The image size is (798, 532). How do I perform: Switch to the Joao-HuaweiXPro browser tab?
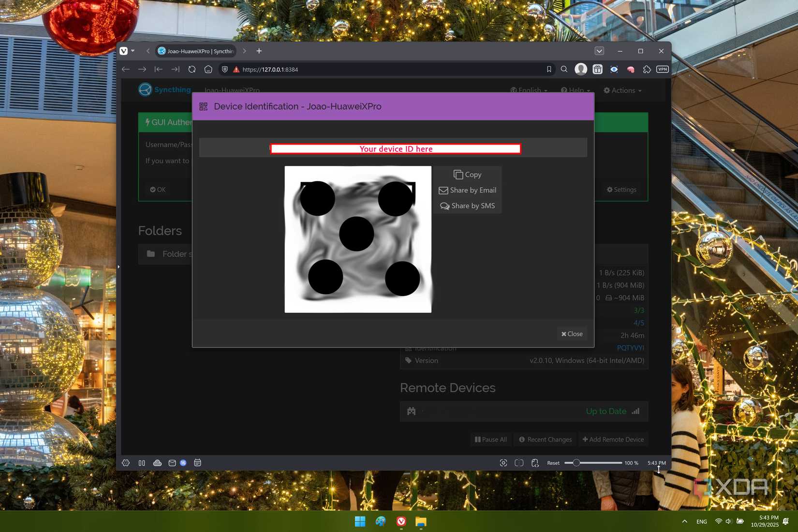click(195, 51)
